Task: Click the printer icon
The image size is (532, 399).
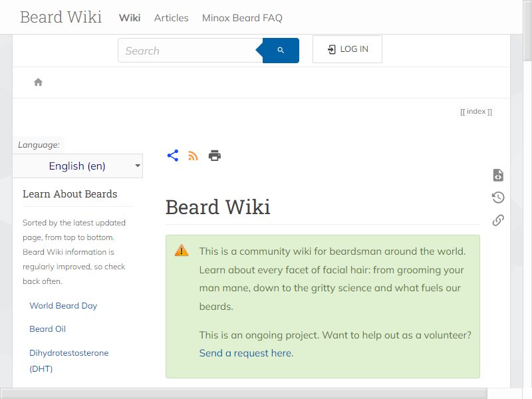Action: coord(214,156)
